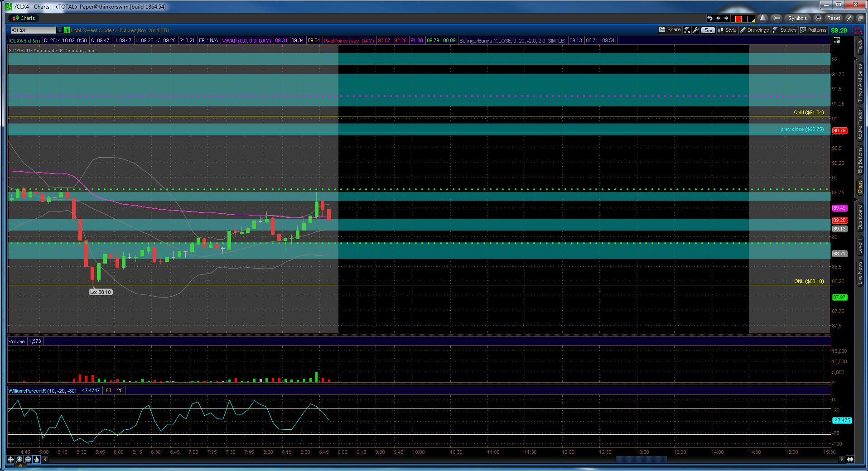Click the prev close ($90.75) label
This screenshot has height=471, width=868.
[802, 129]
